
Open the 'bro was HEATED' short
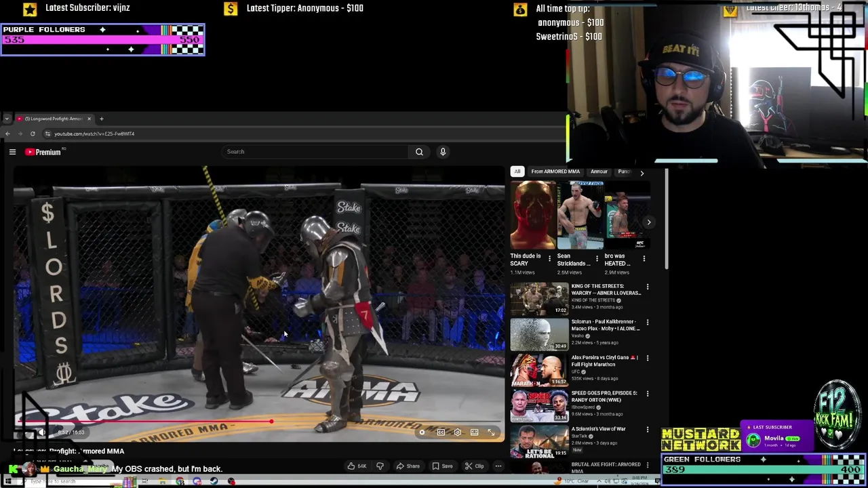[x=627, y=216]
